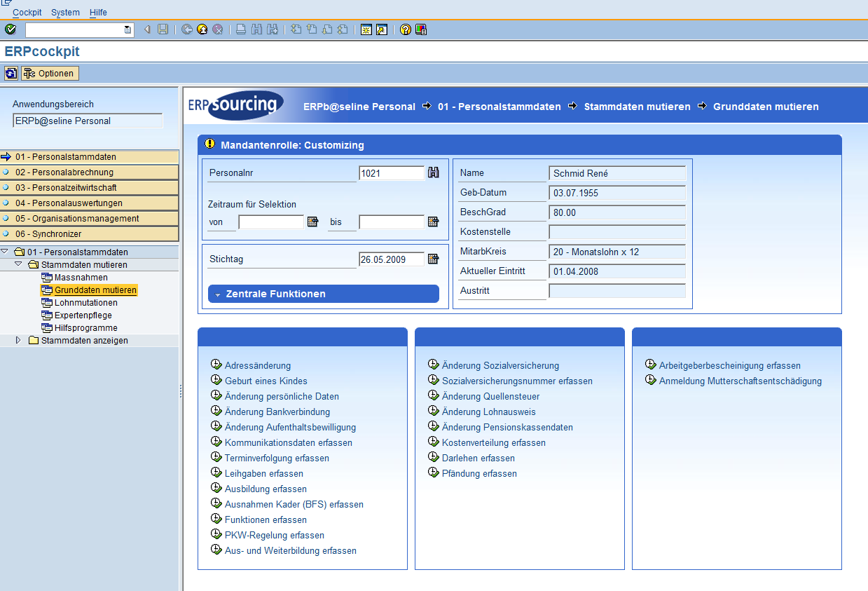Open the PKW-Regelung erfassen link
Screen dimensions: 868x591
pos(275,535)
